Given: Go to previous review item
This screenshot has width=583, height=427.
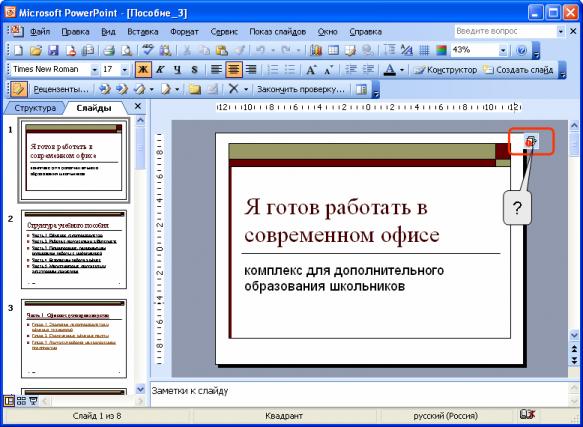Looking at the screenshot, I should [105, 89].
